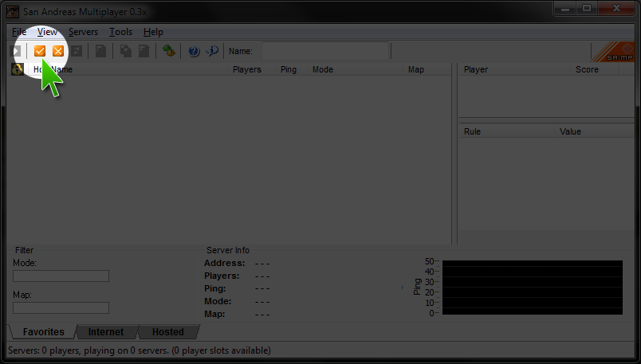The image size is (641, 364).
Task: Click the Map filter text box
Action: point(61,307)
